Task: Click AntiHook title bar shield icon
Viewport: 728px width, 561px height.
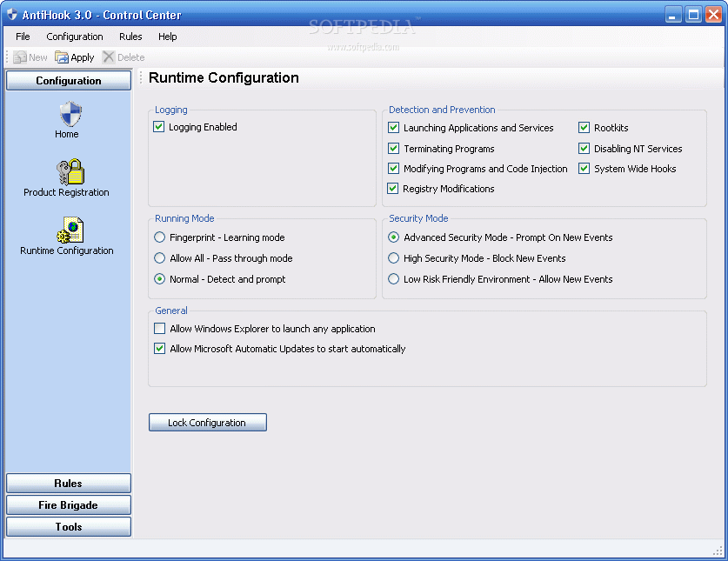Action: [x=11, y=15]
